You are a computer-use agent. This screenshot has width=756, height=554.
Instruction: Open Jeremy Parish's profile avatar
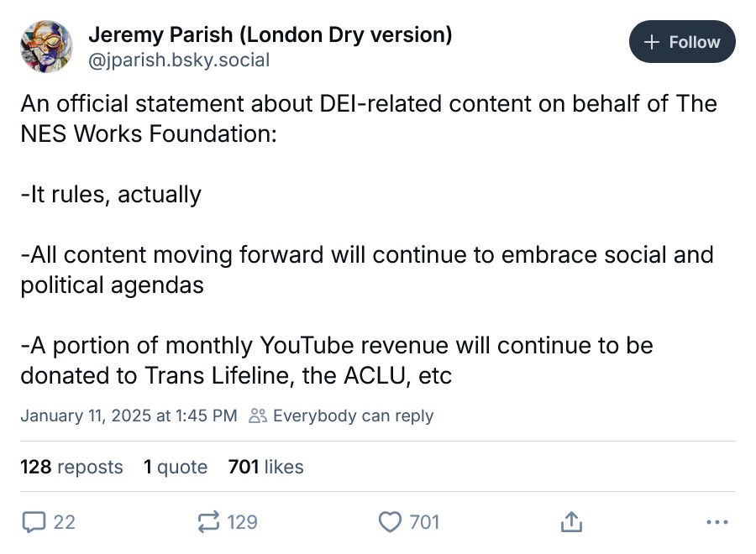coord(46,46)
